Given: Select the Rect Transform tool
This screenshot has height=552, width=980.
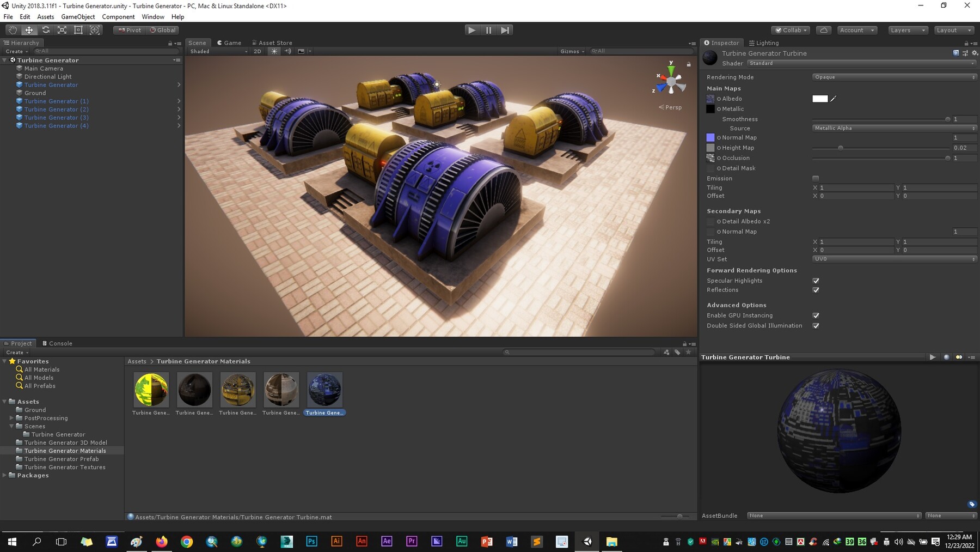Looking at the screenshot, I should point(78,30).
